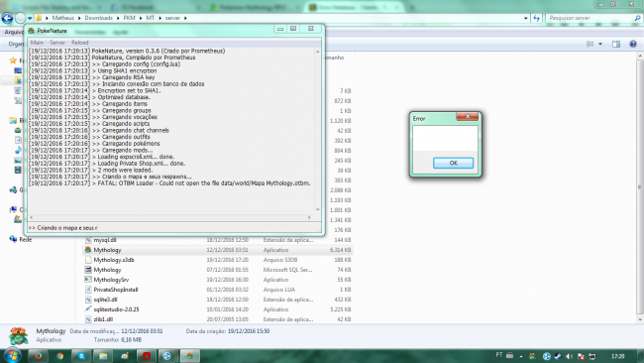Open Firefox from the taskbar
Screen dimensions: 644x363
39,356
